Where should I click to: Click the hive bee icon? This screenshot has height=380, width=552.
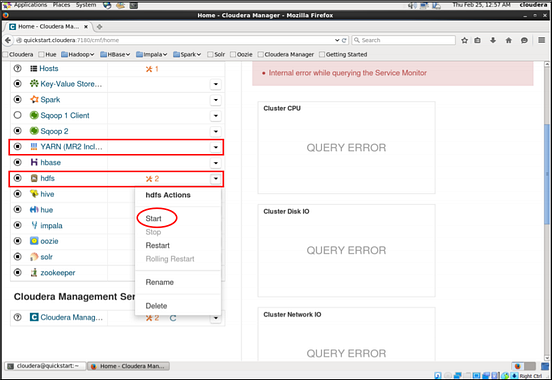pyautogui.click(x=34, y=194)
